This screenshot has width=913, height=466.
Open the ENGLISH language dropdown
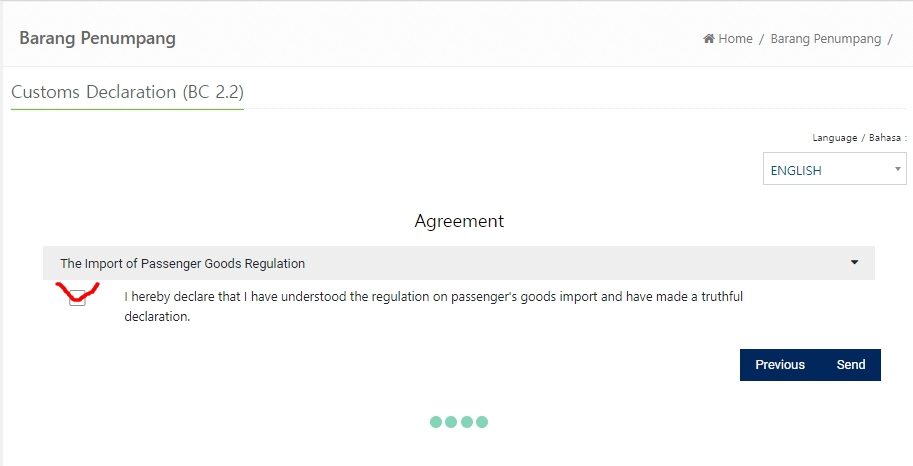[x=834, y=169]
